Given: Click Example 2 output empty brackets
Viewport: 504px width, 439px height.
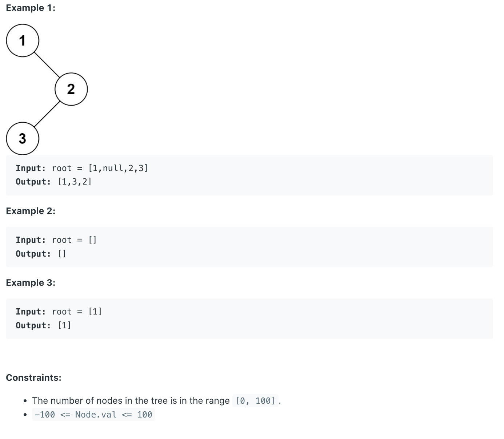Looking at the screenshot, I should coord(62,254).
